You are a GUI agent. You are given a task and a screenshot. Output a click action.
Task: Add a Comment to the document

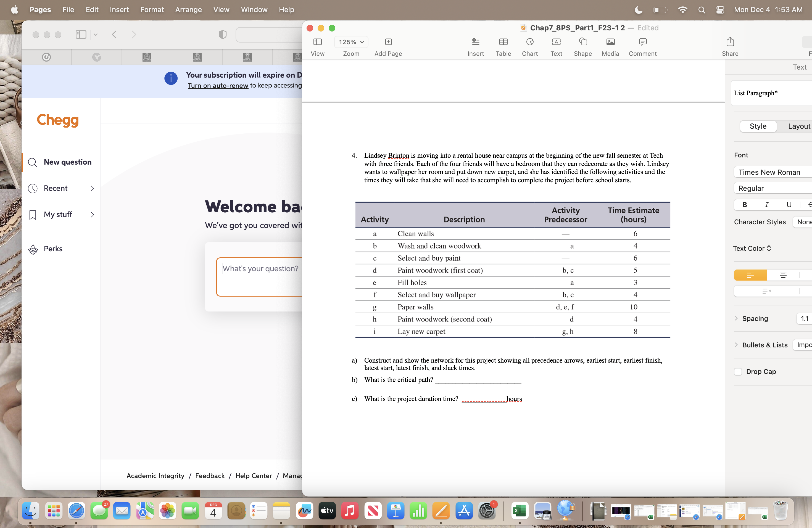(642, 47)
